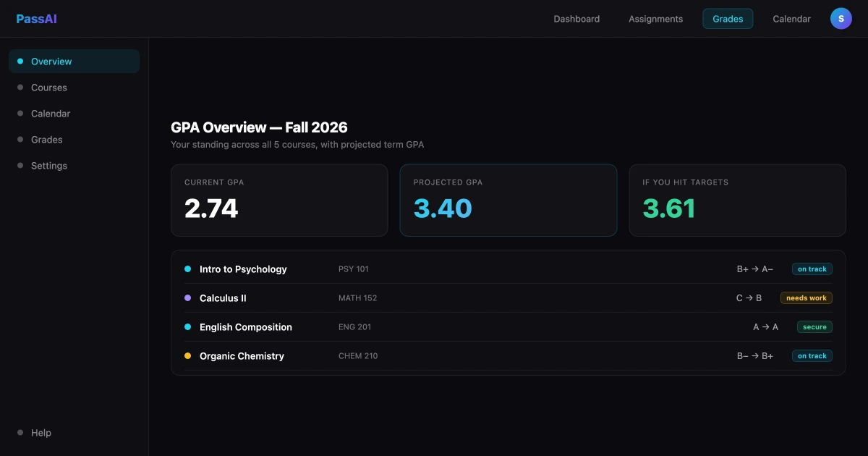Click the needs work badge for Calculus II
The image size is (868, 456).
coord(807,298)
